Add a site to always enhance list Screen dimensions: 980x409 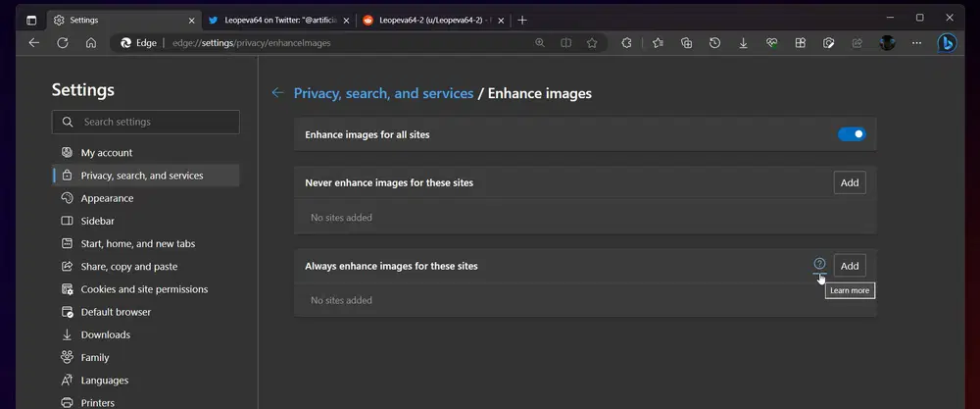[850, 266]
